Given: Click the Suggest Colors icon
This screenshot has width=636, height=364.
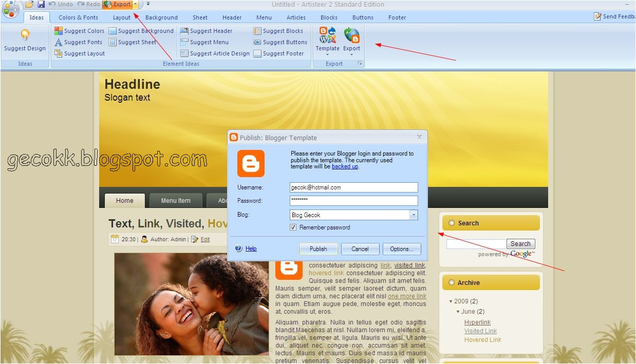Looking at the screenshot, I should [59, 31].
